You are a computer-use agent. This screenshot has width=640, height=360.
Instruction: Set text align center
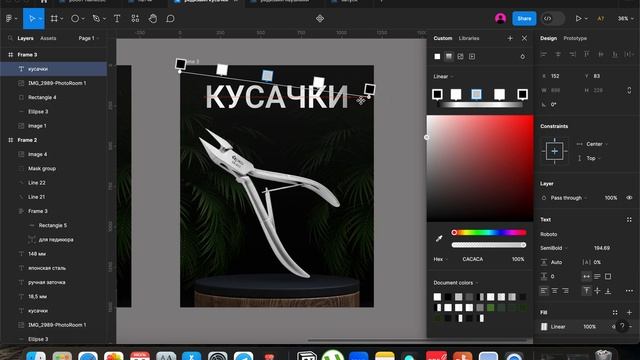[555, 291]
